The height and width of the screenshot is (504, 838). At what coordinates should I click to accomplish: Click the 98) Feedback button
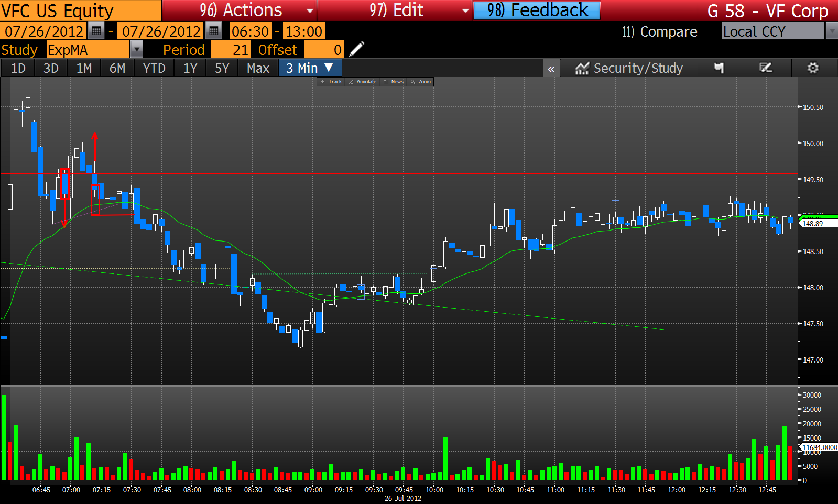(537, 10)
